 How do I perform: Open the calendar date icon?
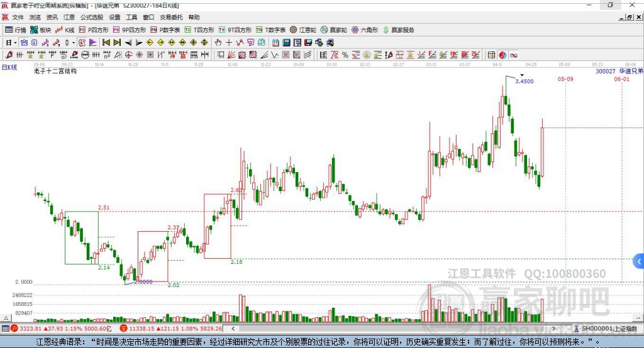click(x=275, y=43)
